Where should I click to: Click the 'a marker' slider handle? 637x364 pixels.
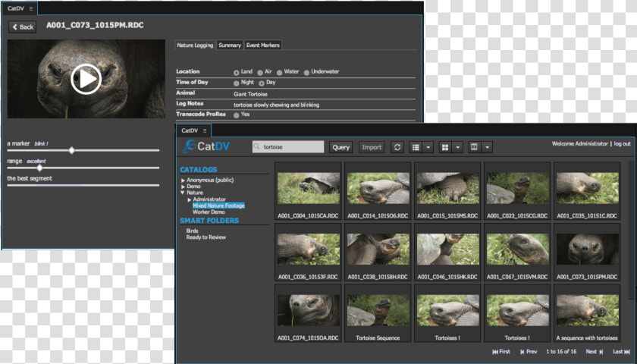coord(71,150)
